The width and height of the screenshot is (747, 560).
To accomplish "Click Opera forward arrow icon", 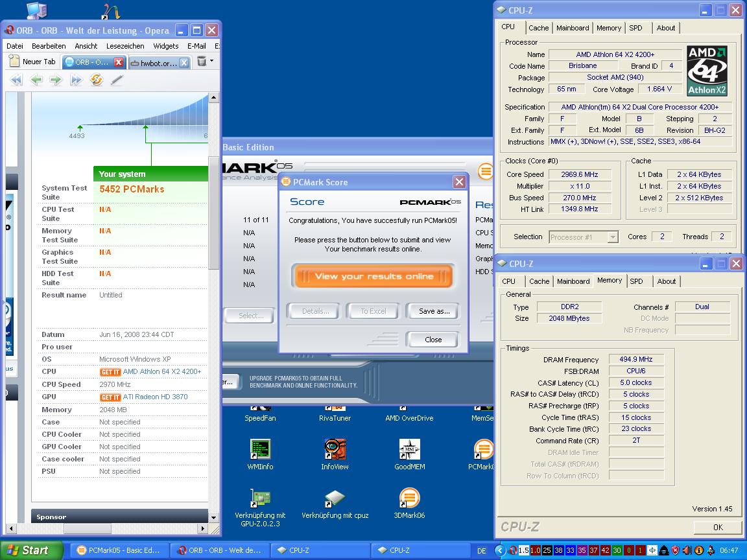I will pyautogui.click(x=56, y=80).
